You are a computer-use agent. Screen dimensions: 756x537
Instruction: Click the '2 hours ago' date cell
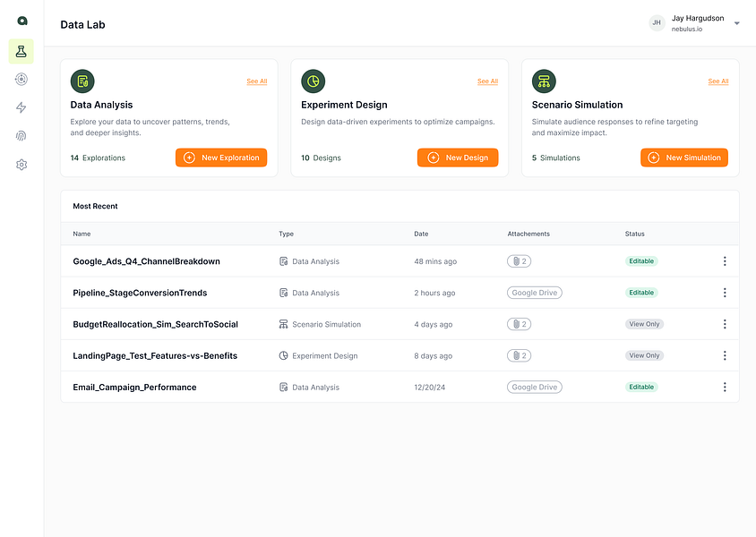coord(434,293)
